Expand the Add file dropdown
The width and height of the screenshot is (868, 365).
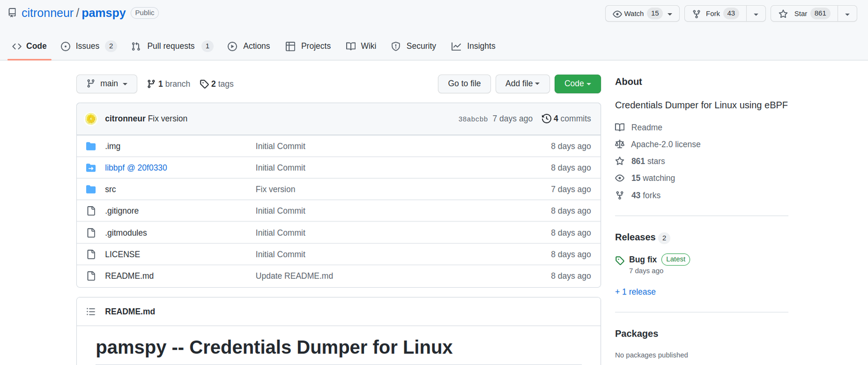pyautogui.click(x=522, y=84)
